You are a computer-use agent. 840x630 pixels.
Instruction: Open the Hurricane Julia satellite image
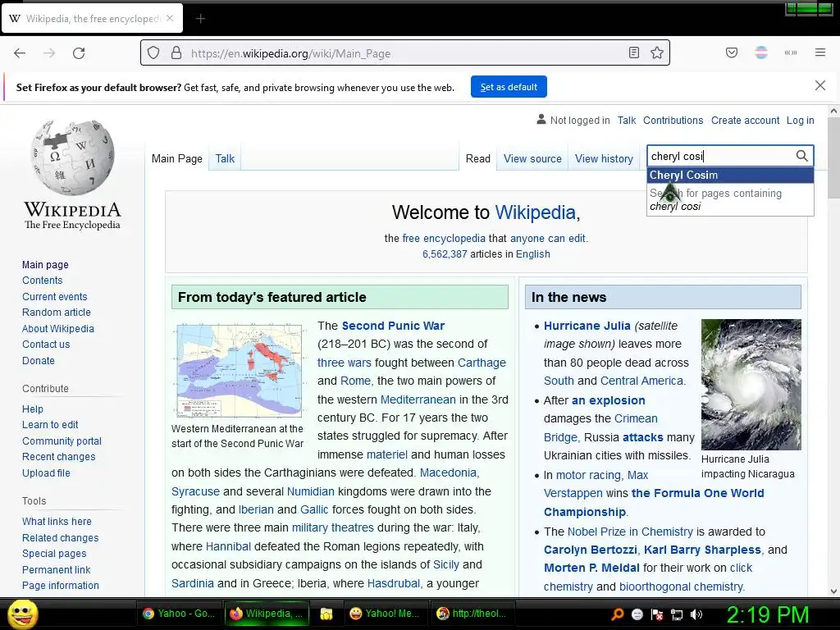[751, 384]
